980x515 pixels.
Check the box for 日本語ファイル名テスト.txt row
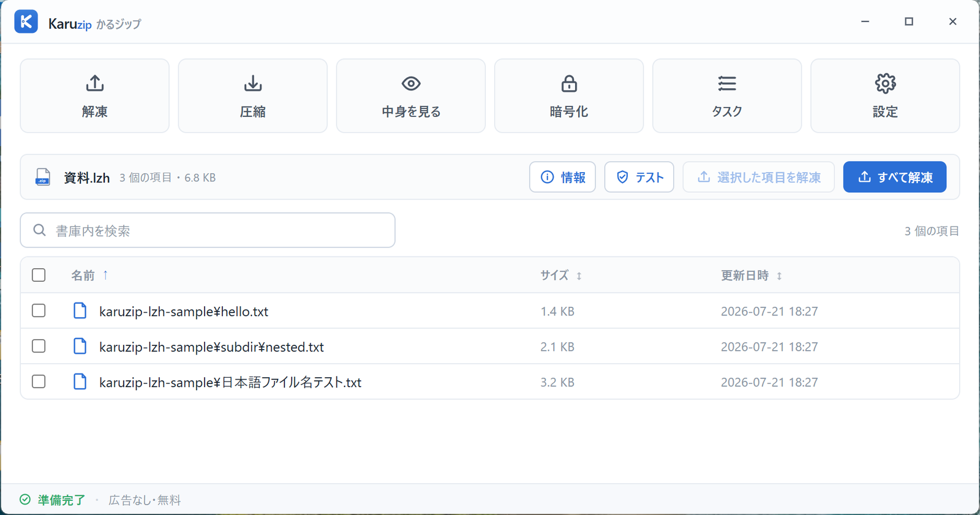tap(39, 382)
